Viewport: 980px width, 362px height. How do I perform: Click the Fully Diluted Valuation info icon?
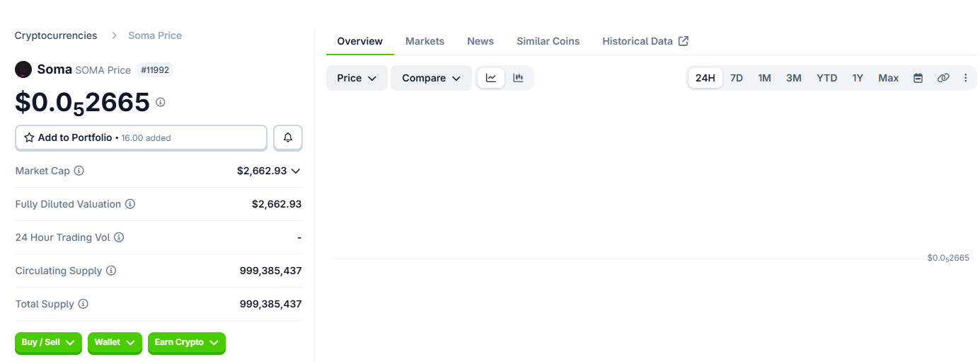point(130,204)
